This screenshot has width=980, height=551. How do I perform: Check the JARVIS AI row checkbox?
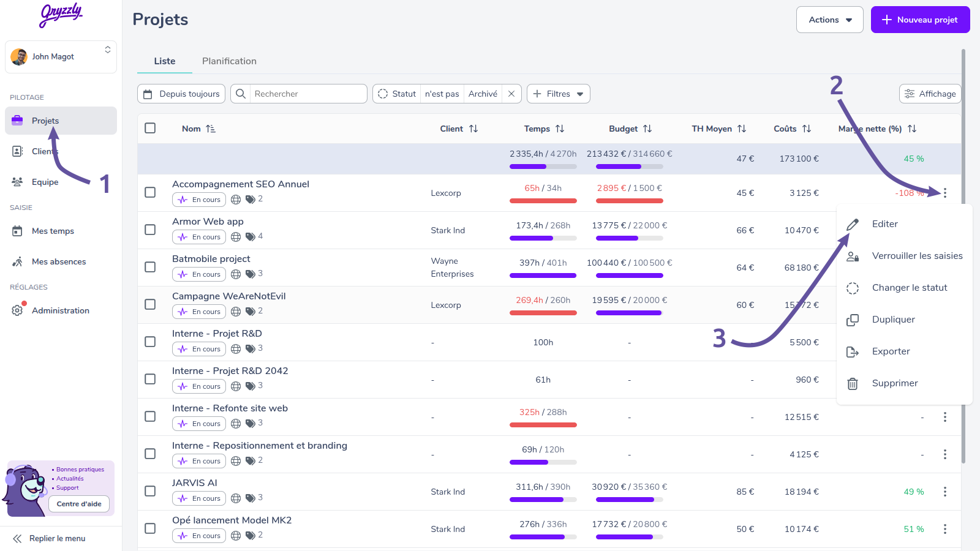150,491
